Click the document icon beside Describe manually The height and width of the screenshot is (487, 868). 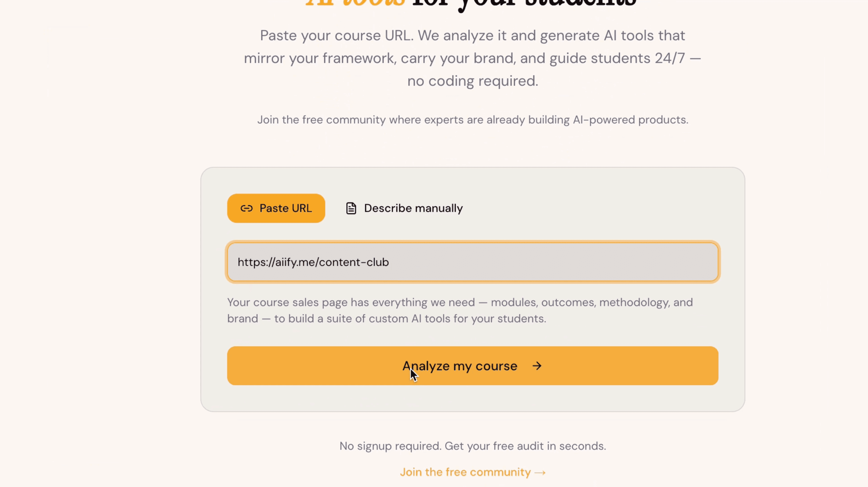351,208
